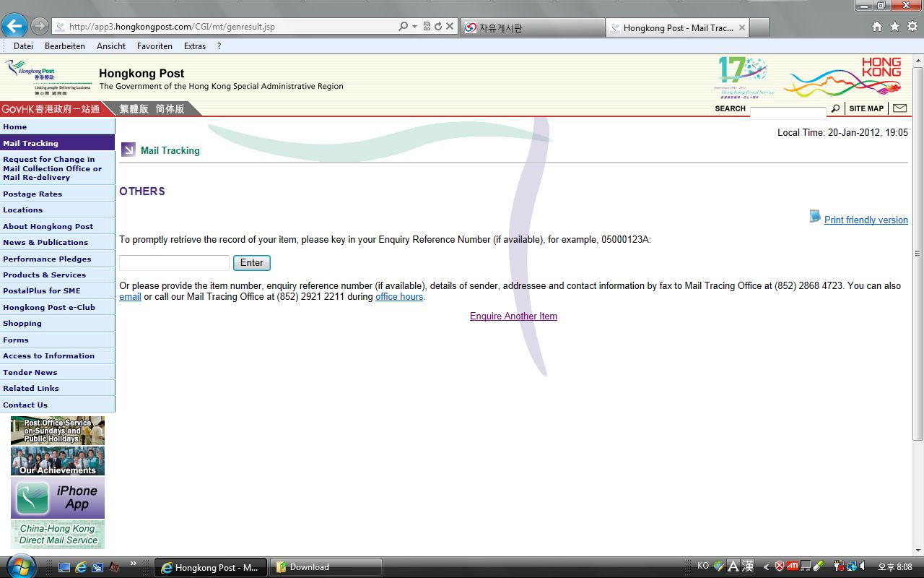Image resolution: width=924 pixels, height=578 pixels.
Task: Click the 170th anniversary postal service logo
Action: tap(746, 77)
